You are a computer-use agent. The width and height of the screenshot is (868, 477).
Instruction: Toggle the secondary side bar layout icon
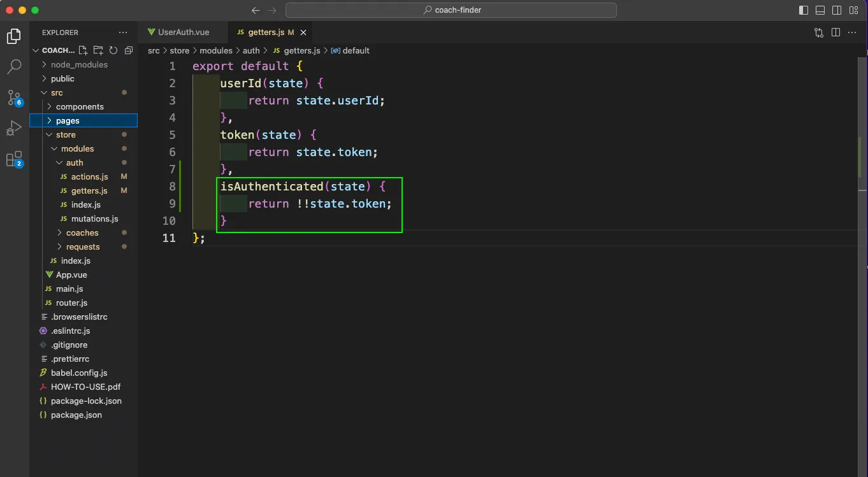(837, 10)
